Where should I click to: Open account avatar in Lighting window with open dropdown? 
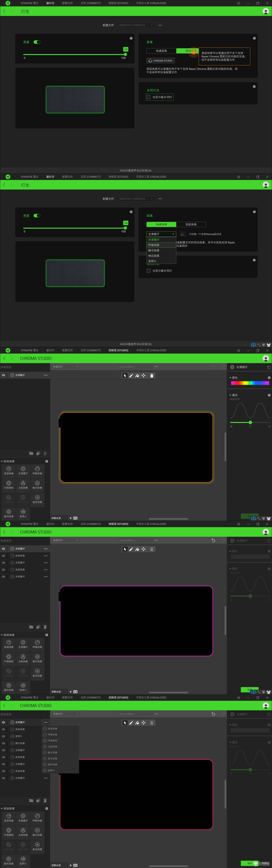(x=266, y=185)
